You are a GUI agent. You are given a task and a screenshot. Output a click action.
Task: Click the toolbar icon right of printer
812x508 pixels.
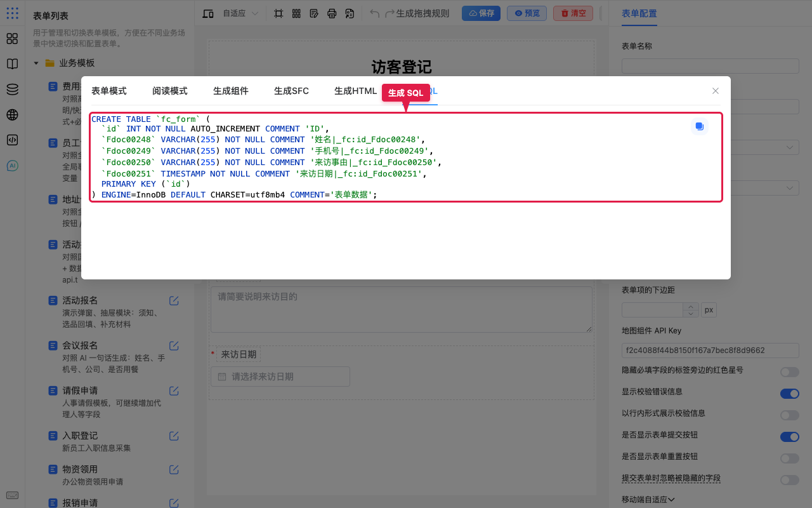click(350, 13)
